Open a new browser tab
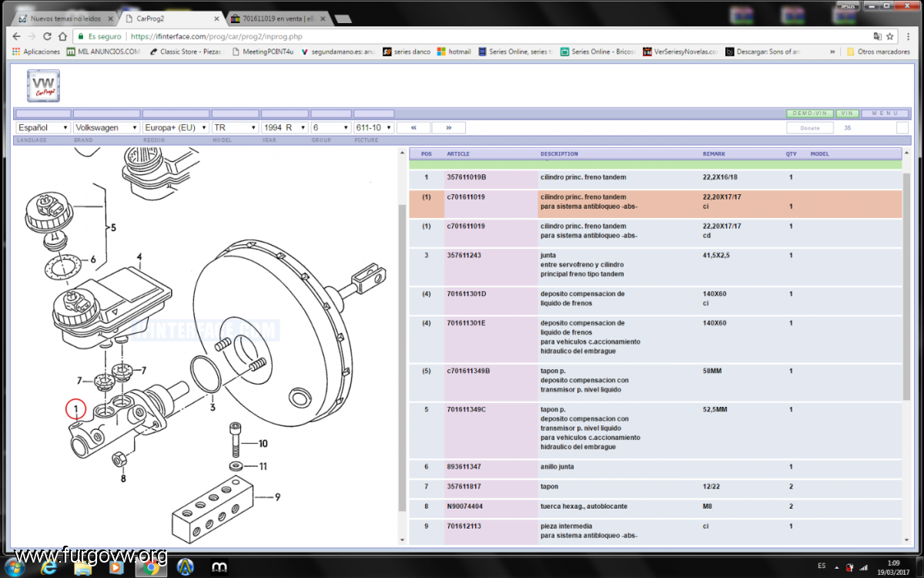The image size is (924, 578). (344, 17)
